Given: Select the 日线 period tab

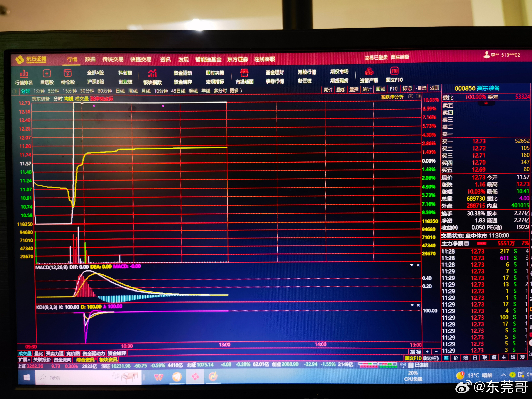Looking at the screenshot, I should pyautogui.click(x=120, y=91).
